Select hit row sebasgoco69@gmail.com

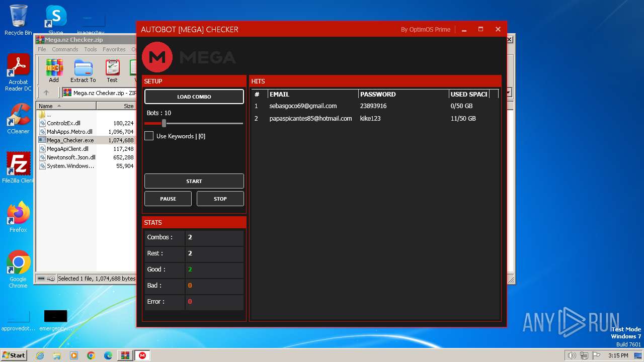click(x=375, y=106)
